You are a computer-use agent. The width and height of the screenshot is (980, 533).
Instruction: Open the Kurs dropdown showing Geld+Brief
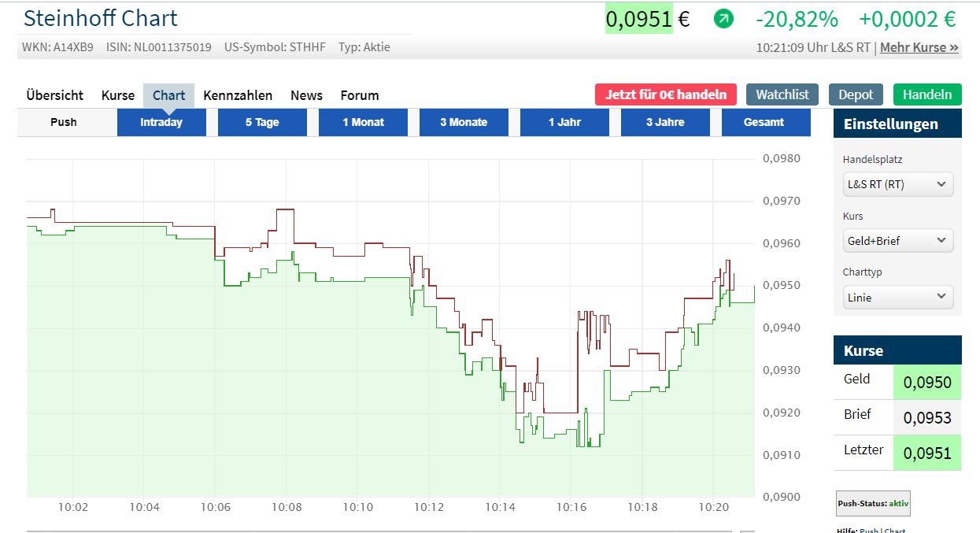(897, 240)
